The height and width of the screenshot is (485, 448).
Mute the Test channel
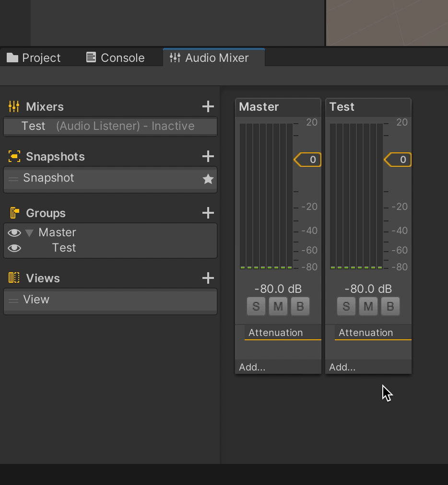click(368, 306)
